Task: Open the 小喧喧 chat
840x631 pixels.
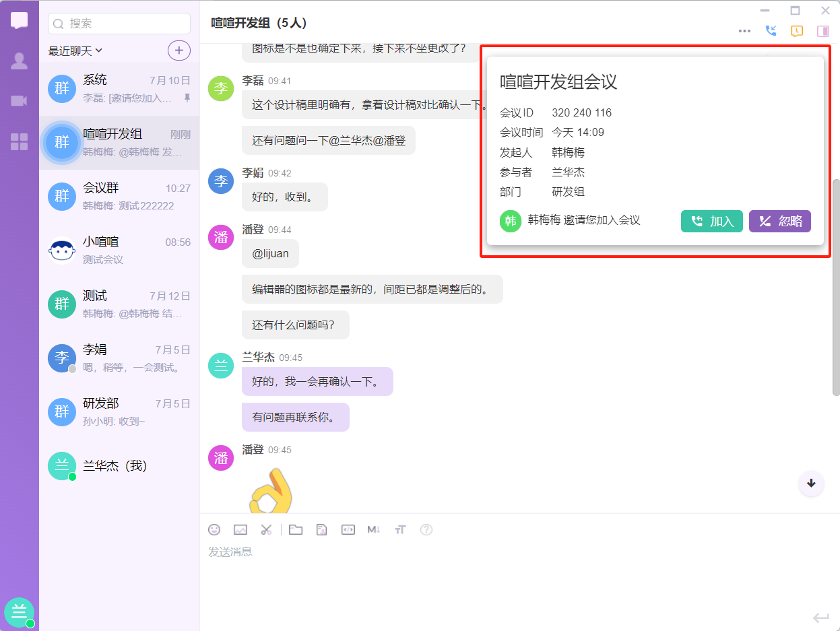Action: [119, 250]
